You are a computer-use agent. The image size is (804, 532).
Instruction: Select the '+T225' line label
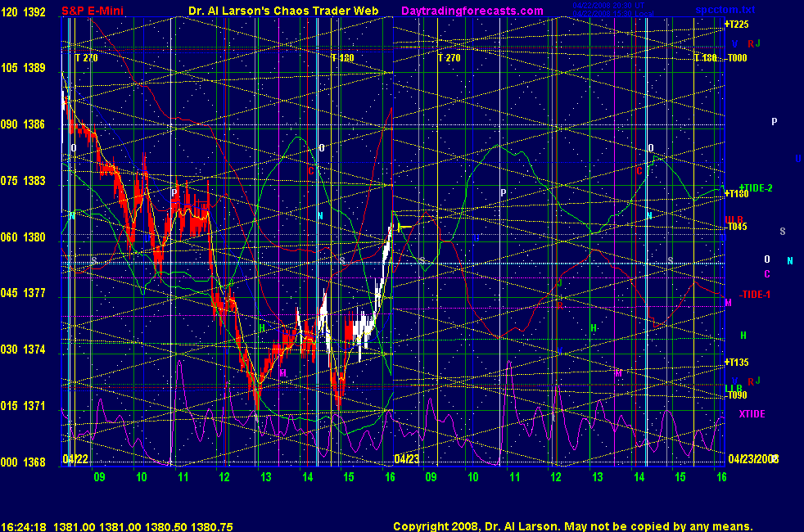pyautogui.click(x=736, y=24)
